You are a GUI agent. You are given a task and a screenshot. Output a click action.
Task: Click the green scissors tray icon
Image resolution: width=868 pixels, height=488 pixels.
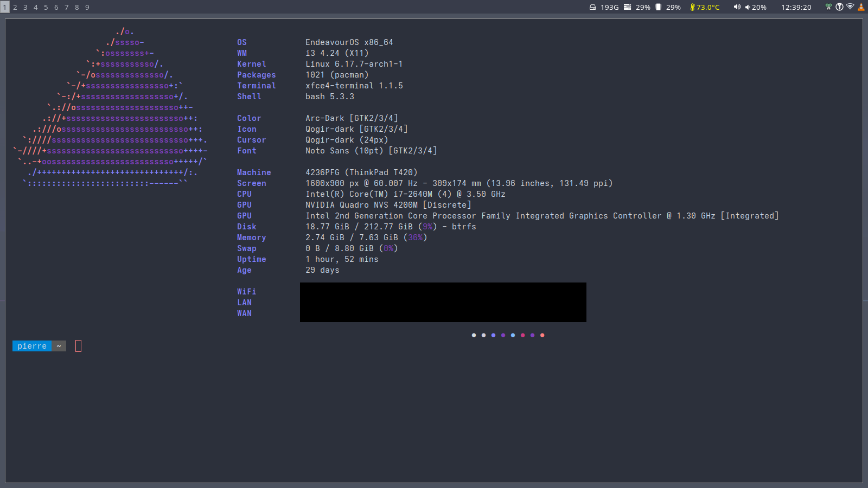pos(828,7)
